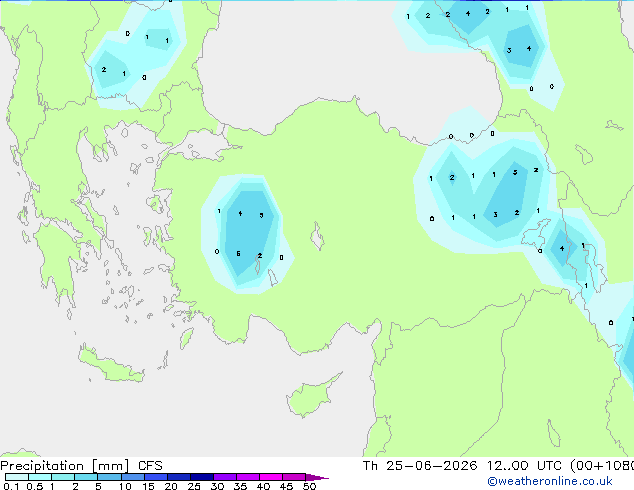Open the weatheronline.co.uk copyright link
This screenshot has height=490, width=634.
pyautogui.click(x=550, y=481)
